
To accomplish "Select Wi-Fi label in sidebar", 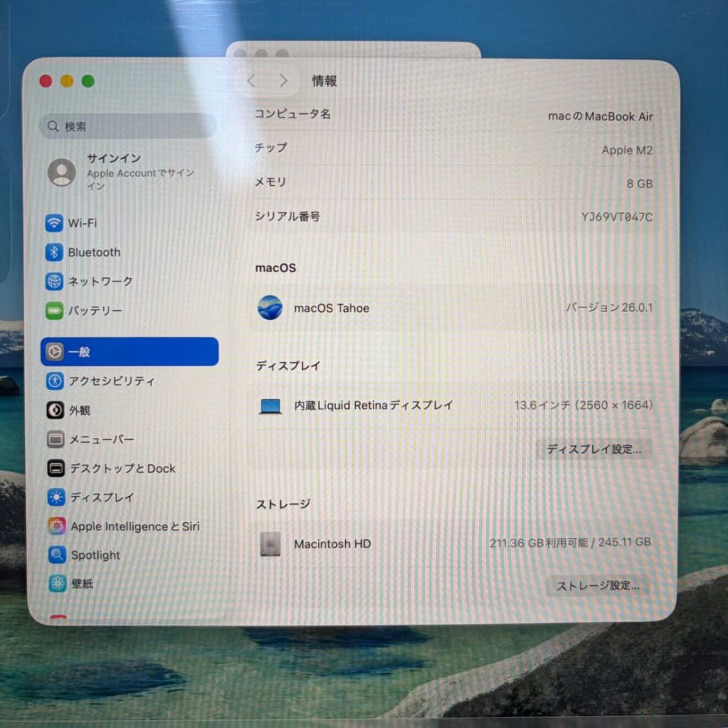I will pyautogui.click(x=82, y=223).
